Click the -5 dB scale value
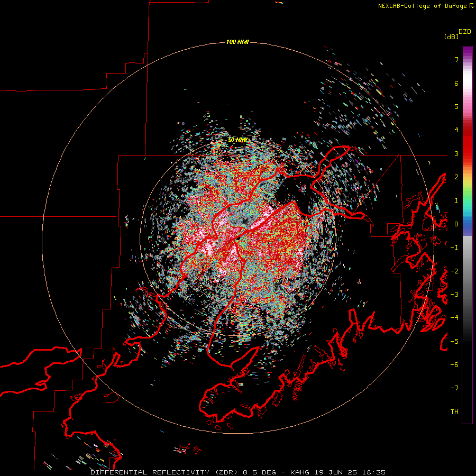Viewport: 476px width, 476px height. click(454, 342)
